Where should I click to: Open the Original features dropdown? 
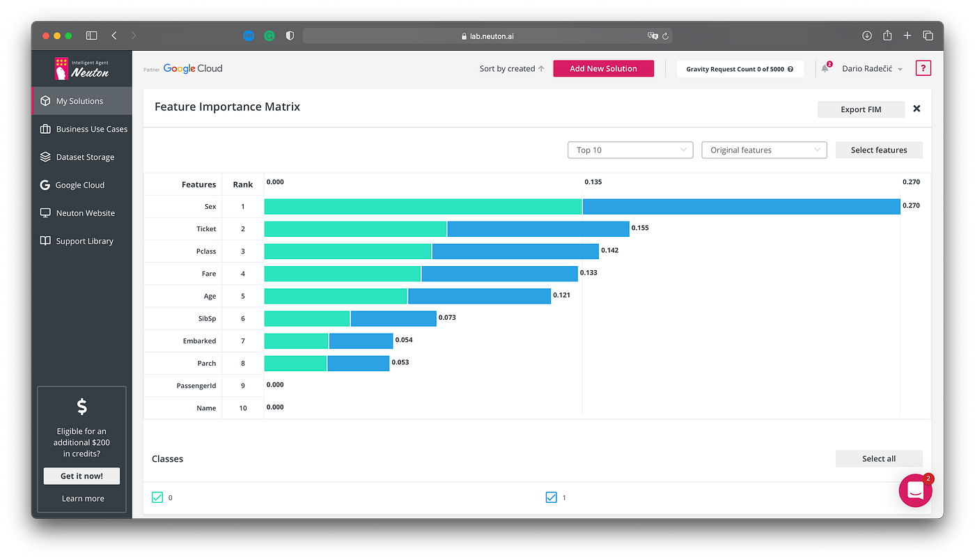pyautogui.click(x=763, y=150)
